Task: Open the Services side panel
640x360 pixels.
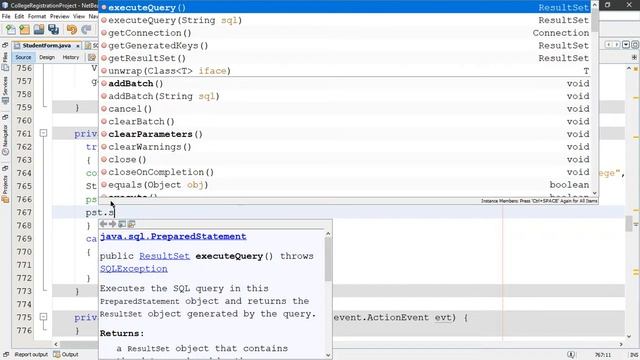Action: pos(5,90)
